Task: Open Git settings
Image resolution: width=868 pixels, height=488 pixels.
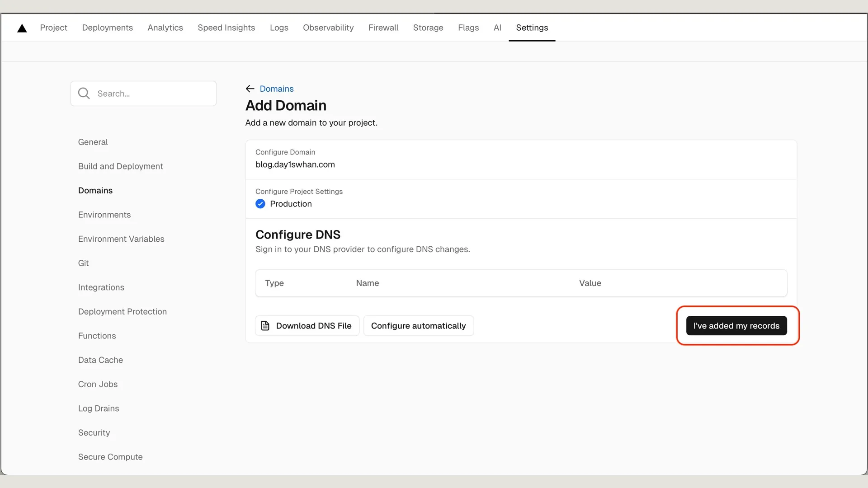Action: point(83,263)
